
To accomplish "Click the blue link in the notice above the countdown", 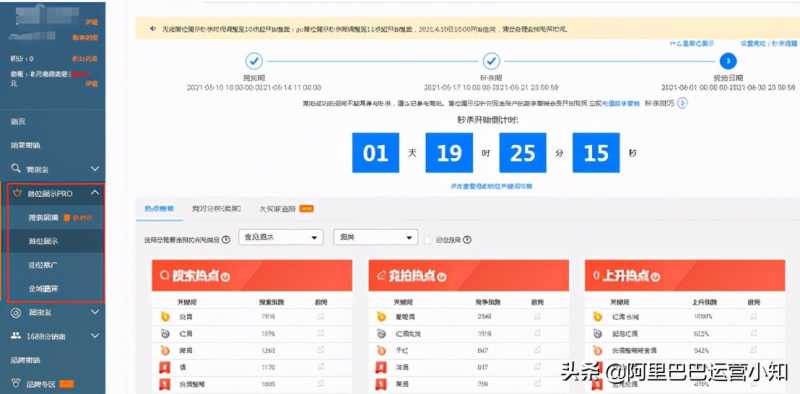I will coord(620,103).
